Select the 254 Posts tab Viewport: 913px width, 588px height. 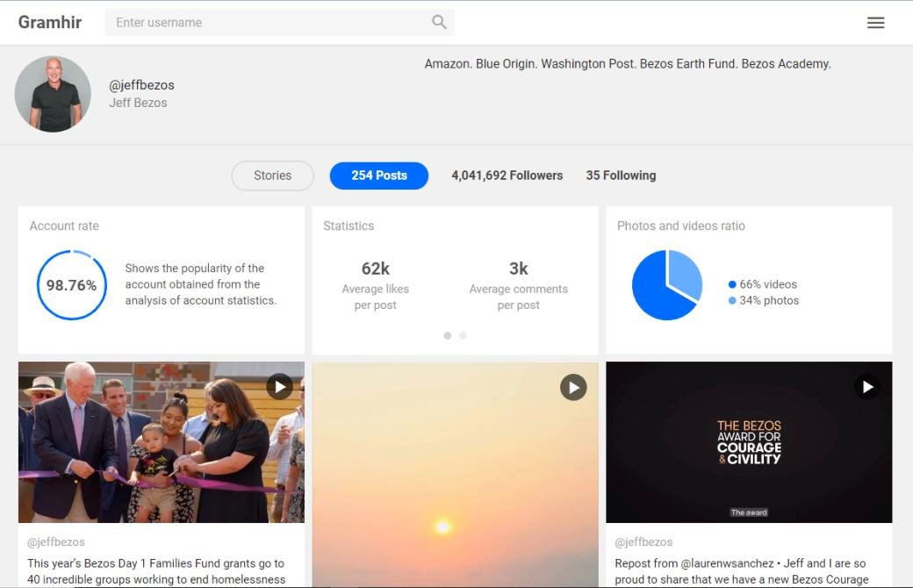(379, 176)
